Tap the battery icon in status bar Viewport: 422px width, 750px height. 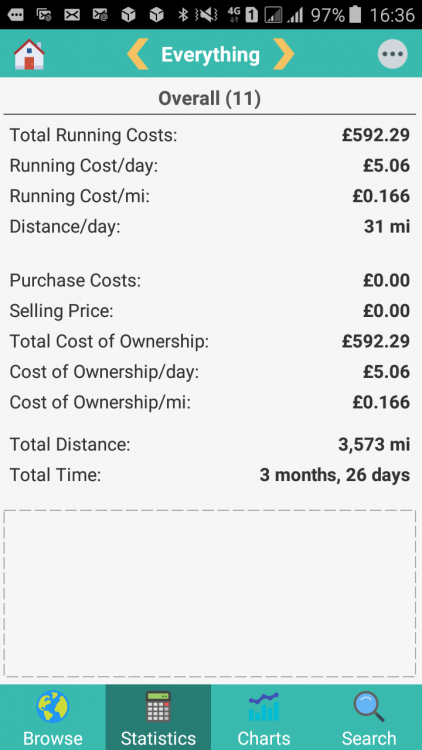tap(355, 14)
